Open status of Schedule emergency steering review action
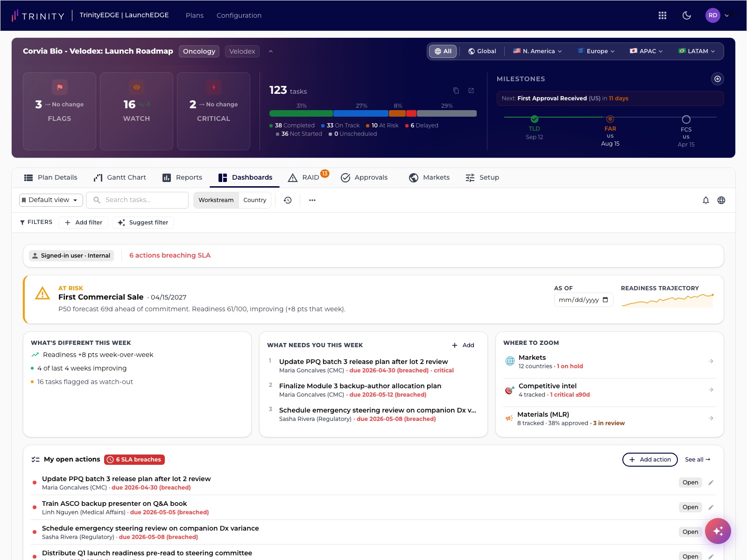 tap(691, 532)
